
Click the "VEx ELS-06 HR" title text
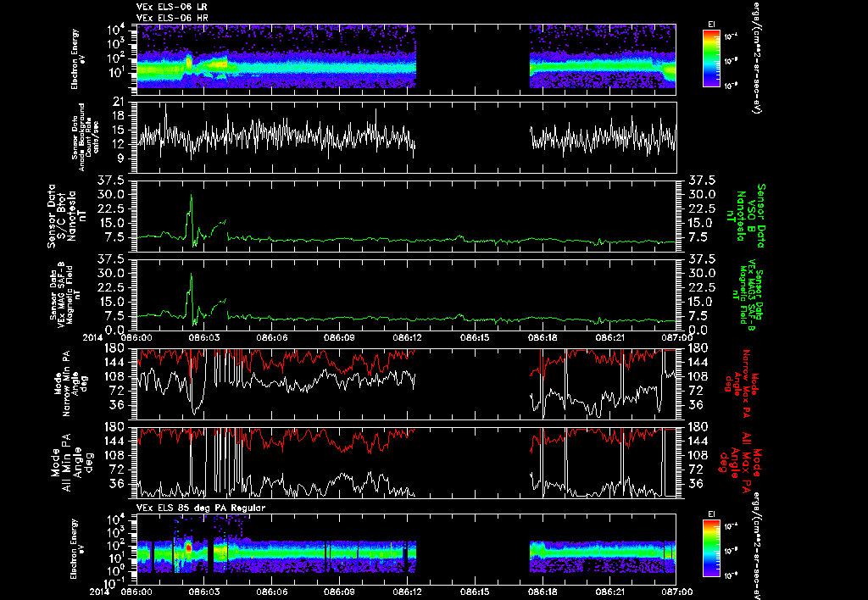(172, 19)
